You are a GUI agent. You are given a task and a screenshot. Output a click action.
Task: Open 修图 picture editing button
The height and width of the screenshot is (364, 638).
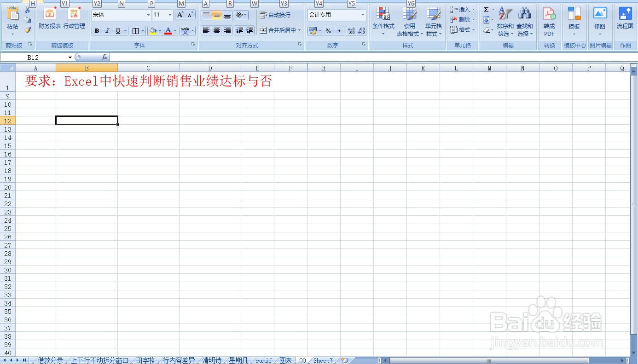[600, 21]
